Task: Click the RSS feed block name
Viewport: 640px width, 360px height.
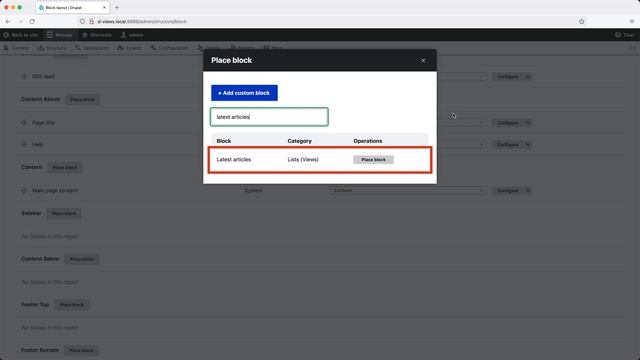Action: 43,76
